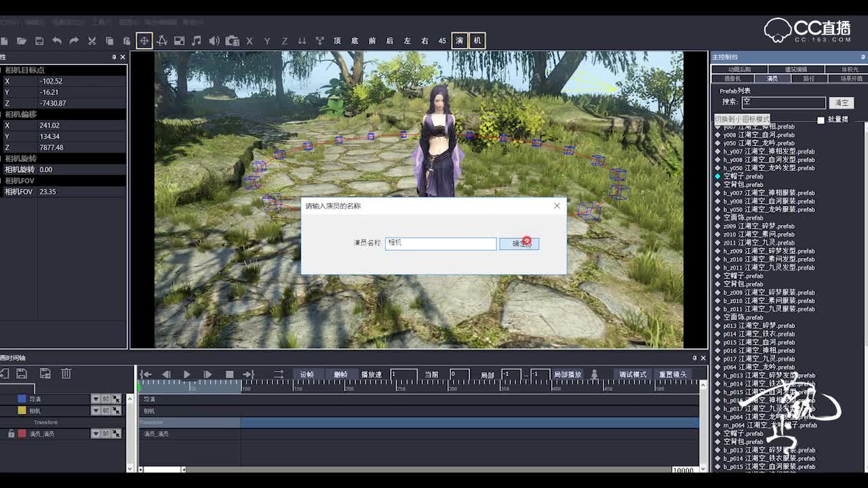Toggle 调试模式 debug mode

632,374
